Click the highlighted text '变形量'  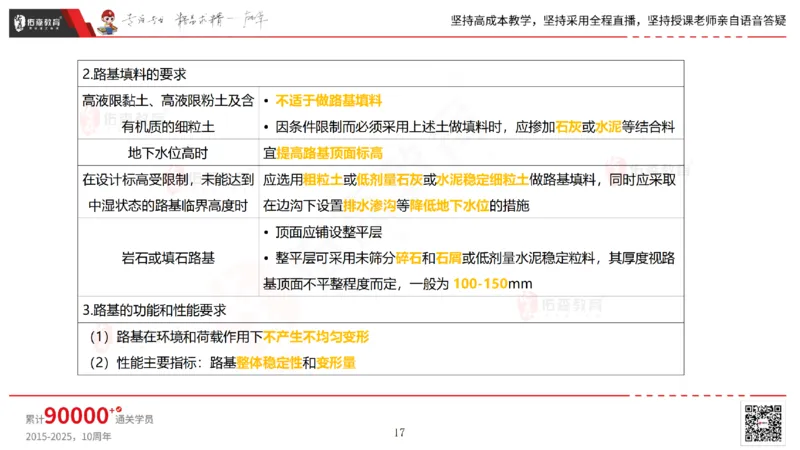336,363
